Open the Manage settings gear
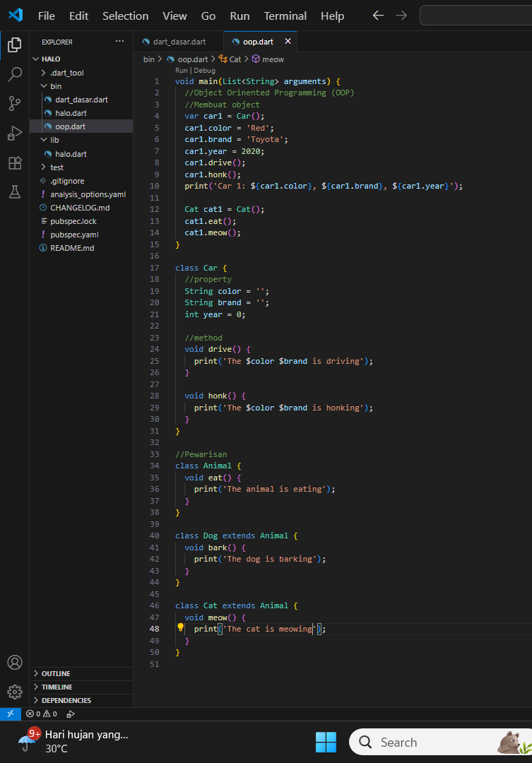Image resolution: width=532 pixels, height=763 pixels. 15,692
